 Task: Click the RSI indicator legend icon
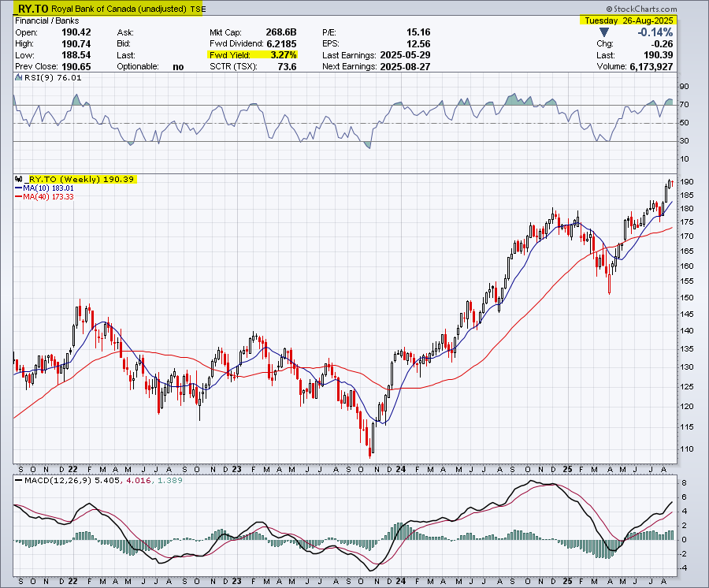click(19, 77)
